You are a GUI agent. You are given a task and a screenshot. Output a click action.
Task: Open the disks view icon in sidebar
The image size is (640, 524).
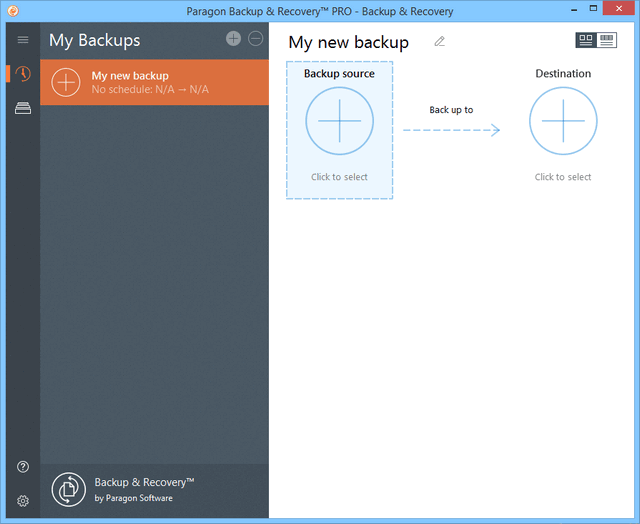coord(23,108)
